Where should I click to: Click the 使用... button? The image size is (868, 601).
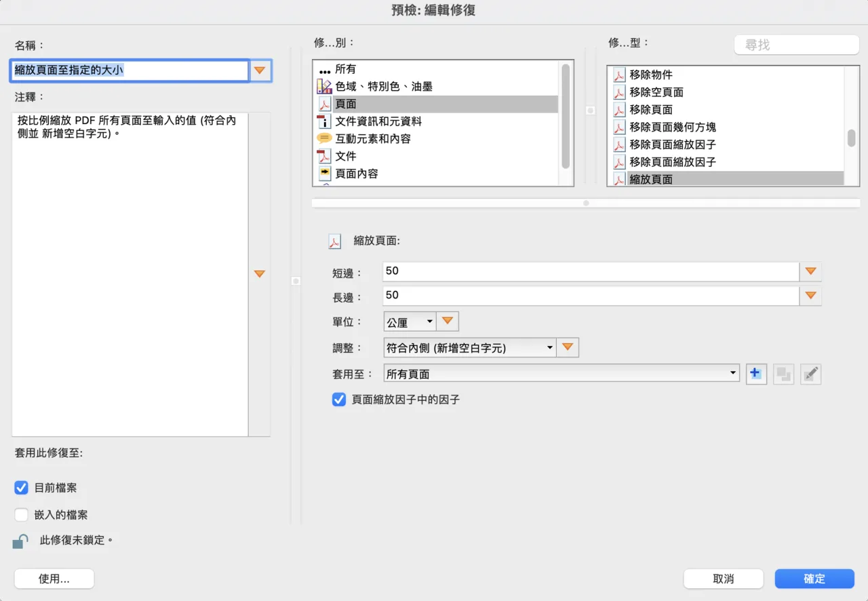tap(54, 579)
